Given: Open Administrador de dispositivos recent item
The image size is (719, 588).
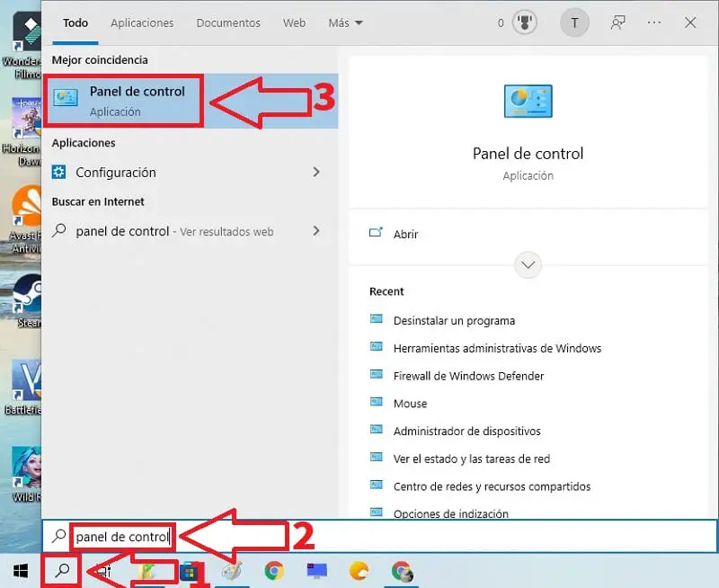Looking at the screenshot, I should pyautogui.click(x=466, y=432).
